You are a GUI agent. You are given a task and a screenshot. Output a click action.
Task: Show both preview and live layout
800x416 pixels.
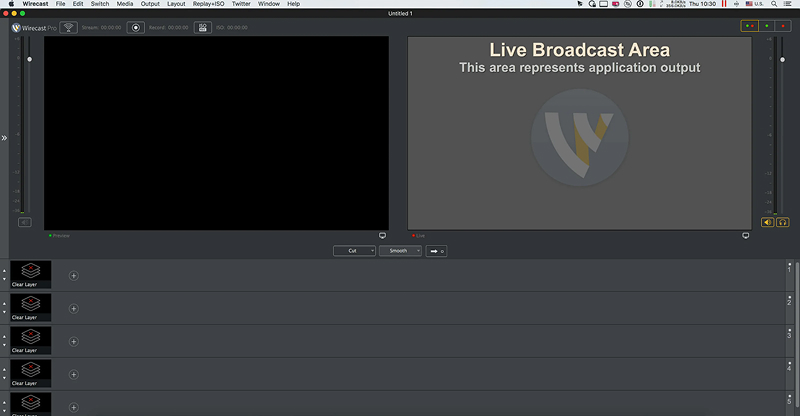click(x=749, y=26)
